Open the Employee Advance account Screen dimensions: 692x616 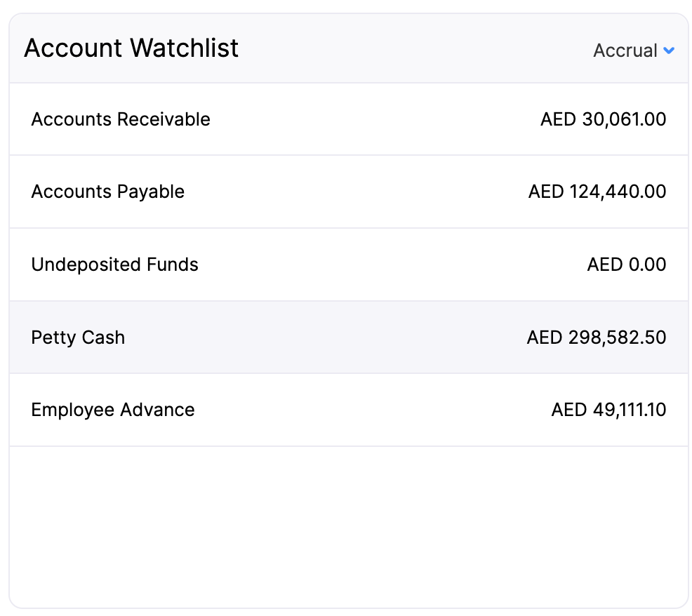(346, 410)
